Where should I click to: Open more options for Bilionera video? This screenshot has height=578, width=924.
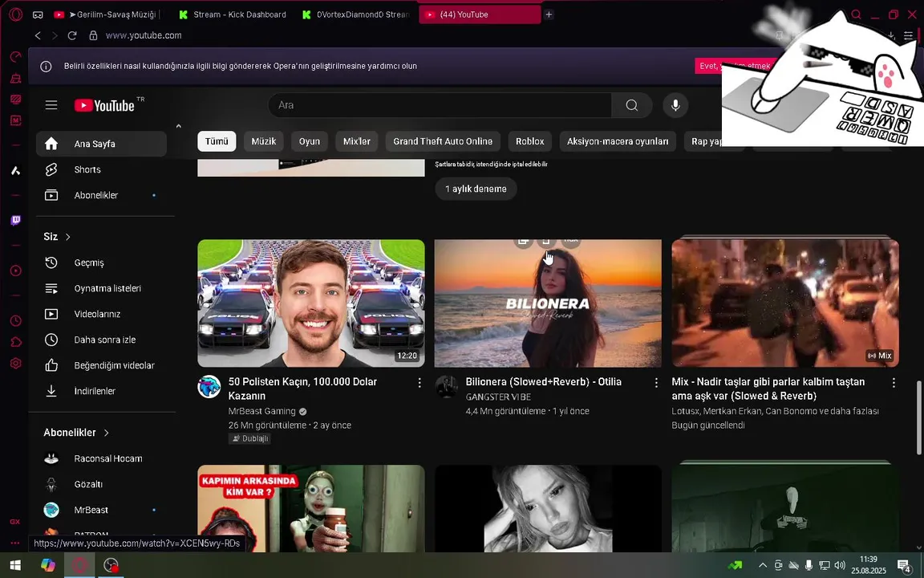(656, 383)
